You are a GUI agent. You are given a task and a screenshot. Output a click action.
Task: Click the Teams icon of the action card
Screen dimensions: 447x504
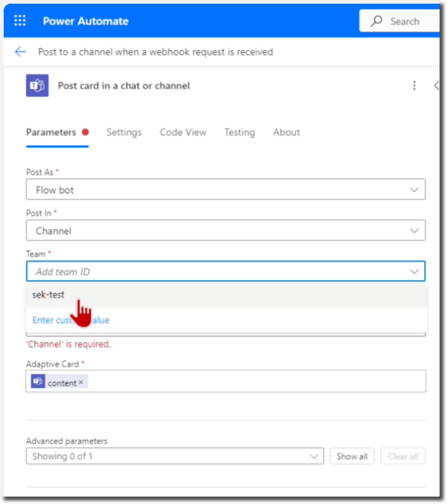(37, 86)
